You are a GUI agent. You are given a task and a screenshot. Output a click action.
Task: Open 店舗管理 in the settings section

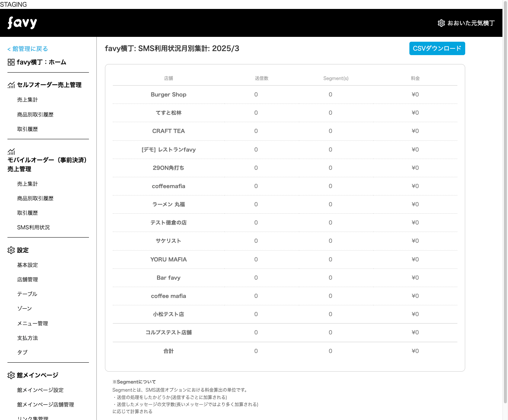(28, 280)
